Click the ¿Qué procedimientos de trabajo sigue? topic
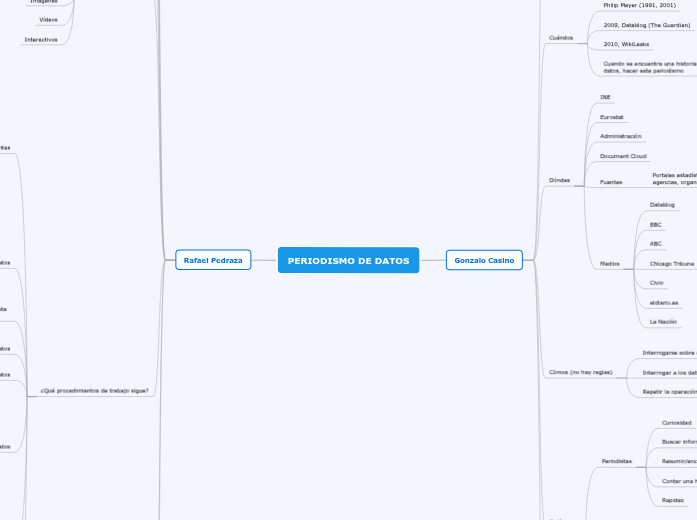 (95, 390)
